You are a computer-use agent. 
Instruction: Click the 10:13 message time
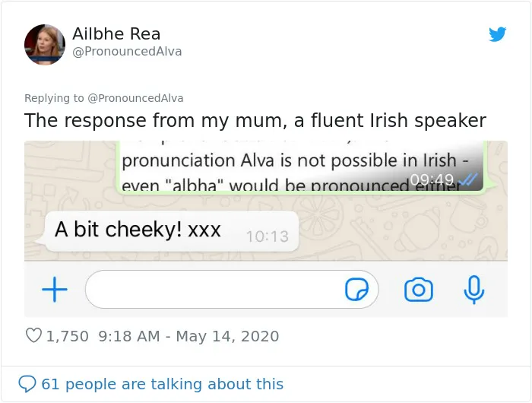268,236
